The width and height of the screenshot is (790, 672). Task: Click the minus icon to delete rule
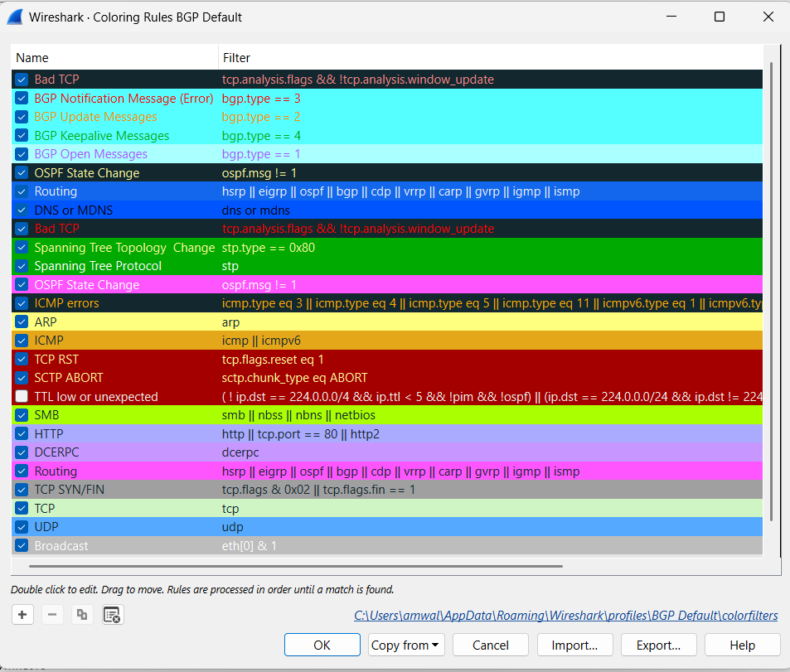pyautogui.click(x=52, y=615)
